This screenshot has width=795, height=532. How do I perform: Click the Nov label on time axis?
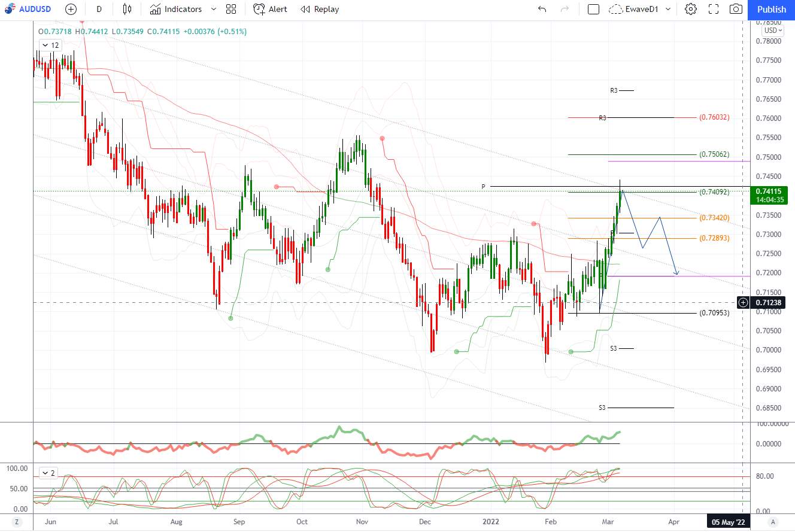pos(362,522)
